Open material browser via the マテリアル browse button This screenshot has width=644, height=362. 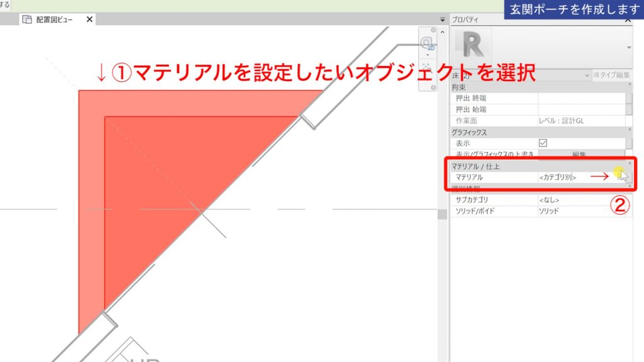[621, 177]
